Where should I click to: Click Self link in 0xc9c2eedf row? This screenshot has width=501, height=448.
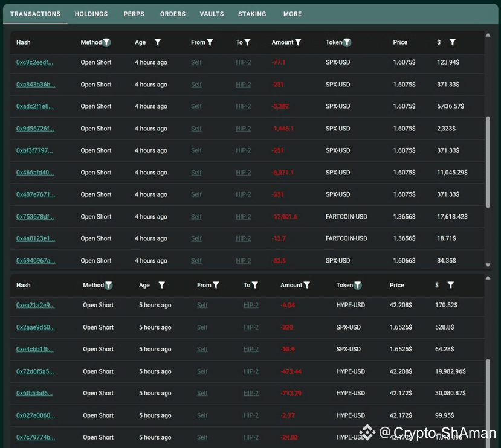click(196, 62)
